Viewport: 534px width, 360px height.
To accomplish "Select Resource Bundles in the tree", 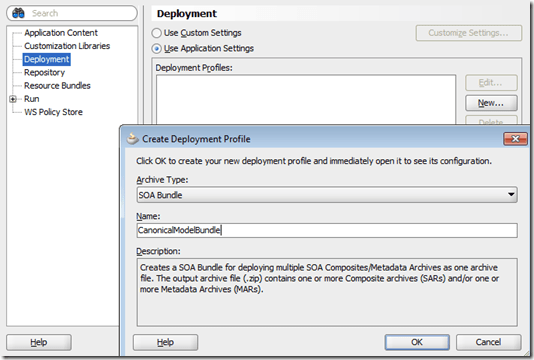I will coord(57,86).
